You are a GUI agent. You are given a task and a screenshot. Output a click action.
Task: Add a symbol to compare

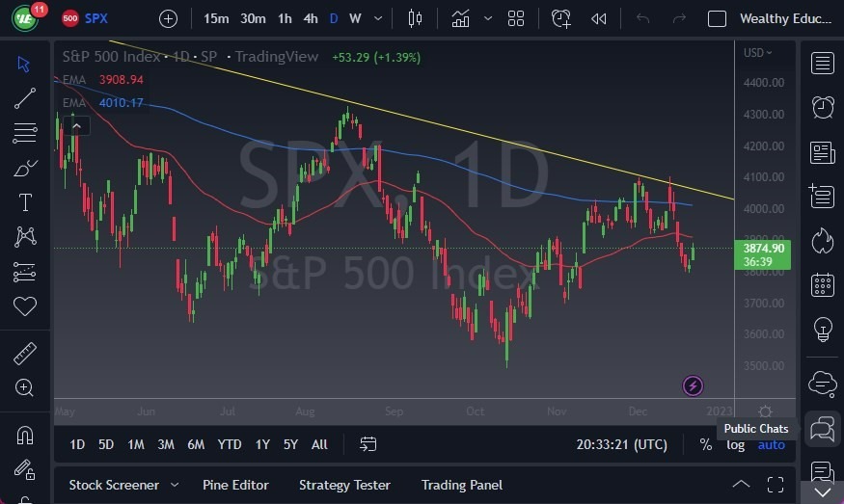point(168,19)
